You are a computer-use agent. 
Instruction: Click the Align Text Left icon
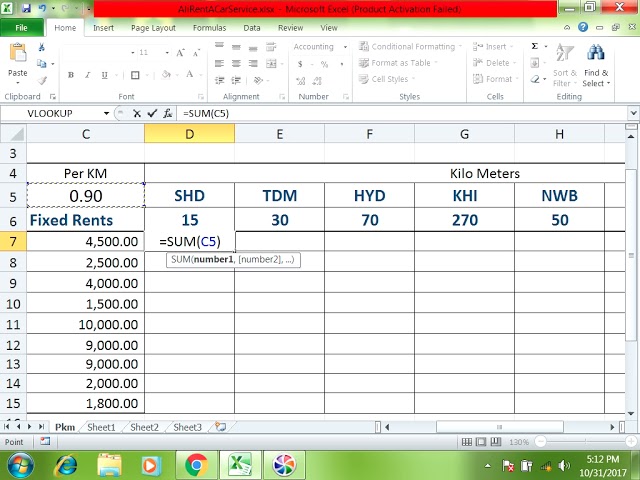point(219,63)
